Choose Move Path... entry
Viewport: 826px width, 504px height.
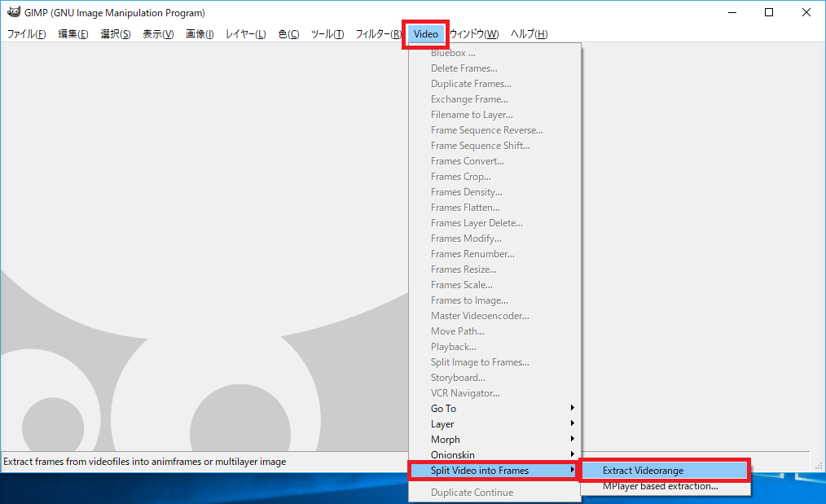click(494, 331)
